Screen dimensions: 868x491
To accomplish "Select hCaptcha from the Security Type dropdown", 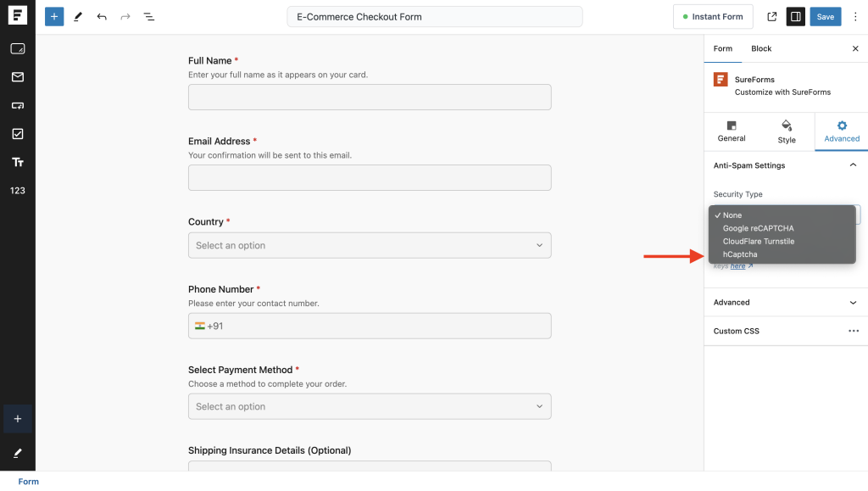I will coord(739,254).
